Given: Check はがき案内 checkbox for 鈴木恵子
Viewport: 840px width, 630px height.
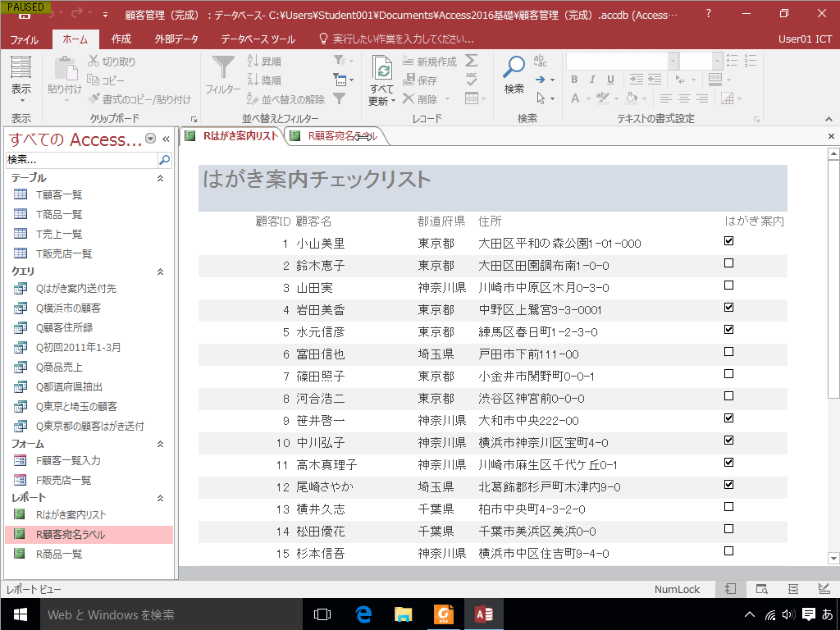Looking at the screenshot, I should coord(728,263).
